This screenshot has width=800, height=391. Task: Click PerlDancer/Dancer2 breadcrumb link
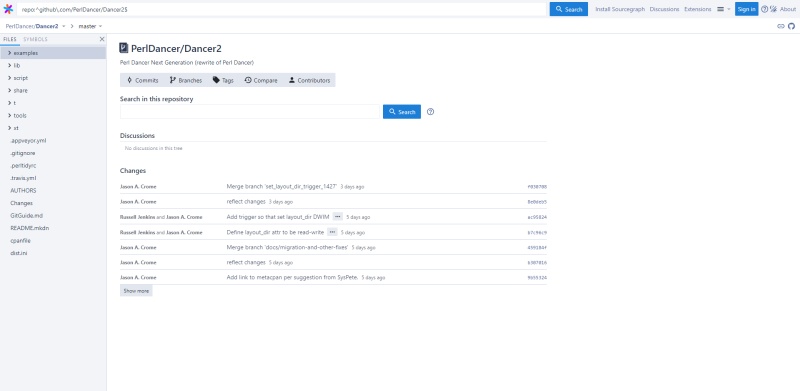[32, 26]
